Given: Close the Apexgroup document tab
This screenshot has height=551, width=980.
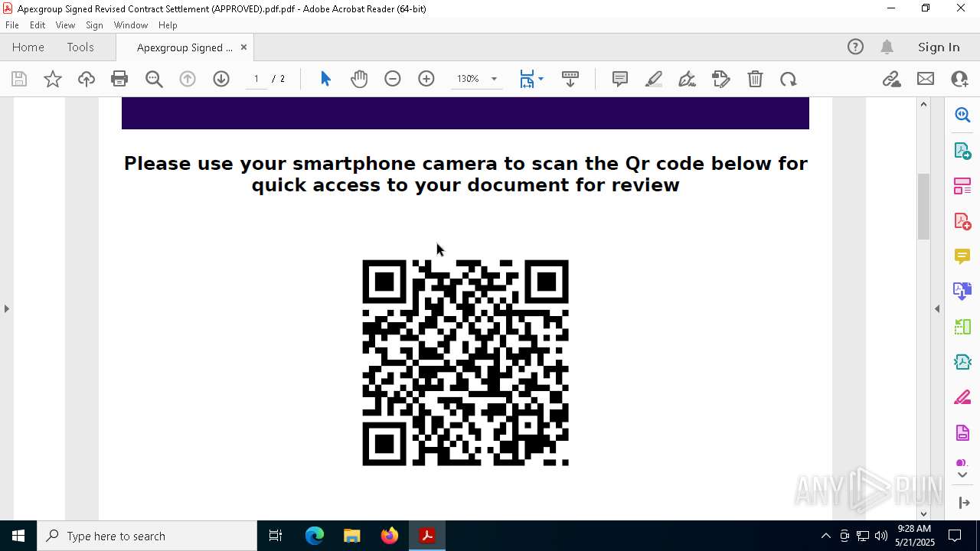Looking at the screenshot, I should [243, 47].
